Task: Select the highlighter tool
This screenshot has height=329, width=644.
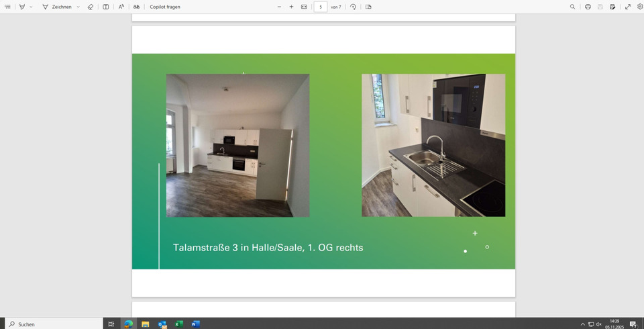Action: click(22, 7)
